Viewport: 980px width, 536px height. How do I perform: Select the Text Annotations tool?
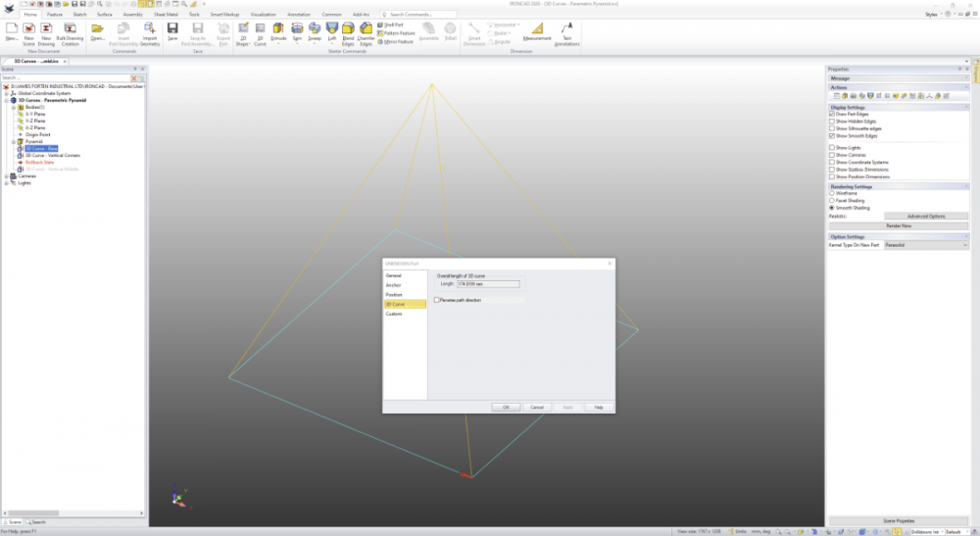coord(566,33)
